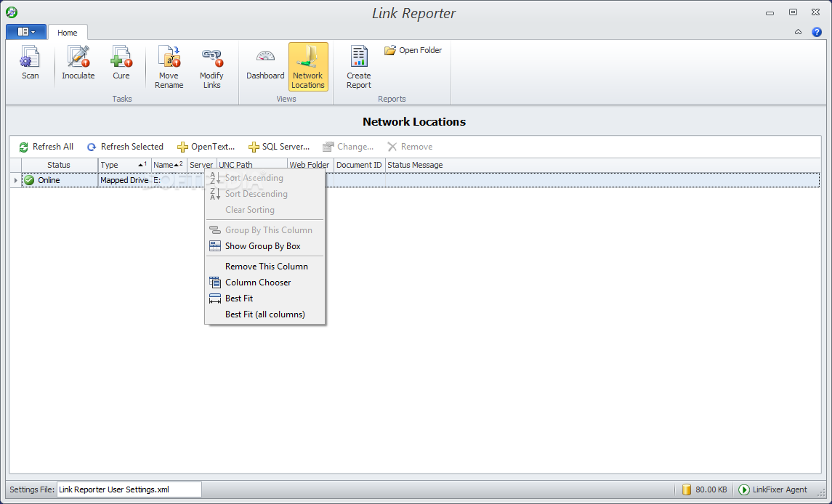Select the Inoculate tool
Viewport: 832px width, 504px height.
click(x=78, y=63)
